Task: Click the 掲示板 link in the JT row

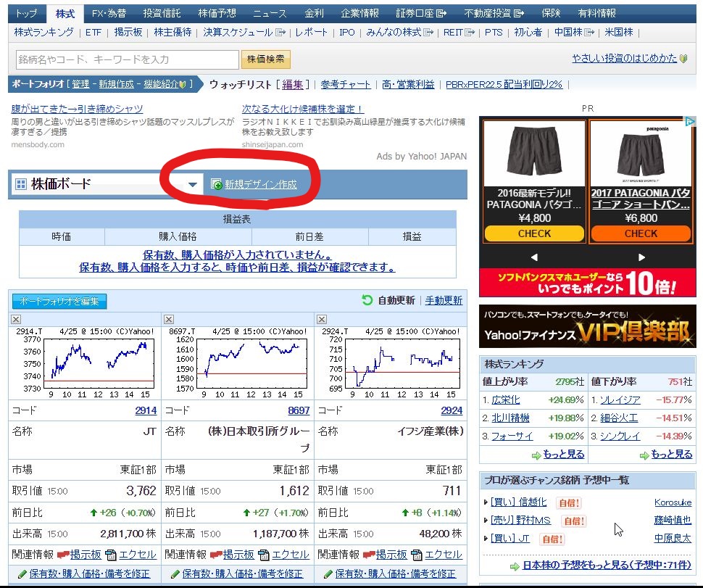Action: pyautogui.click(x=86, y=555)
